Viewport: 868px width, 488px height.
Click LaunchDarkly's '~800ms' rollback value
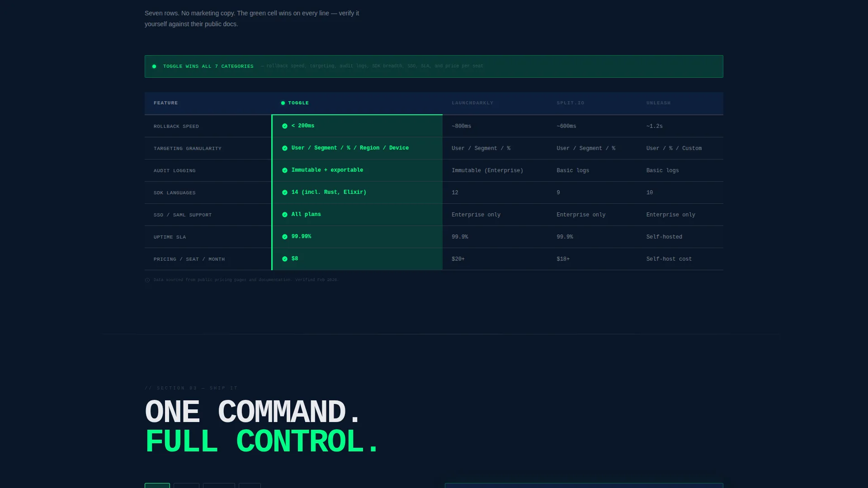[461, 126]
